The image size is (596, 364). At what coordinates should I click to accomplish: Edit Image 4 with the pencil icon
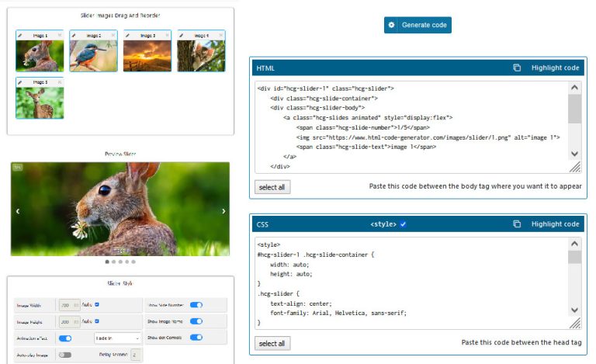182,36
